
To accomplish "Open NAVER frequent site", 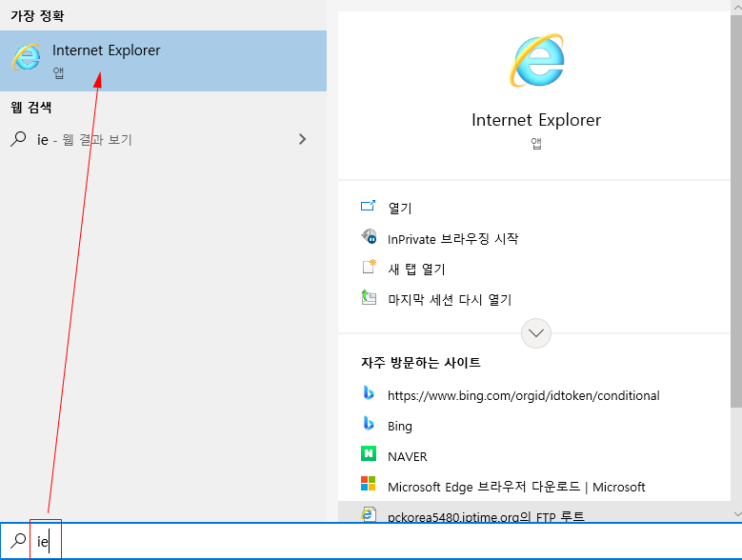I will (x=408, y=456).
